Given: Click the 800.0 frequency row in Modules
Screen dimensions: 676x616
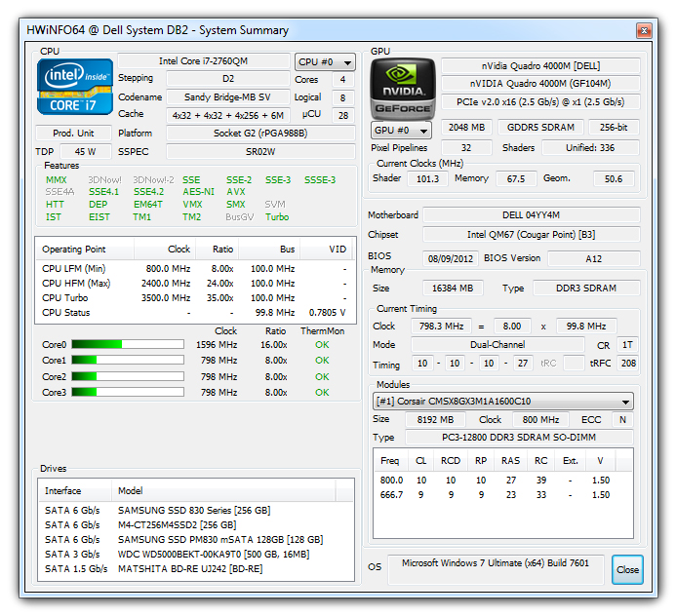Looking at the screenshot, I should click(503, 481).
